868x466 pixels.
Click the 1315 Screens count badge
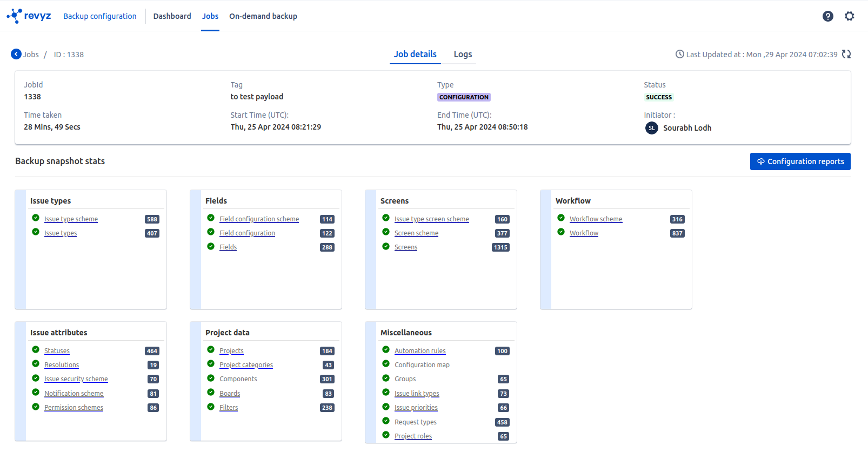[x=500, y=247]
